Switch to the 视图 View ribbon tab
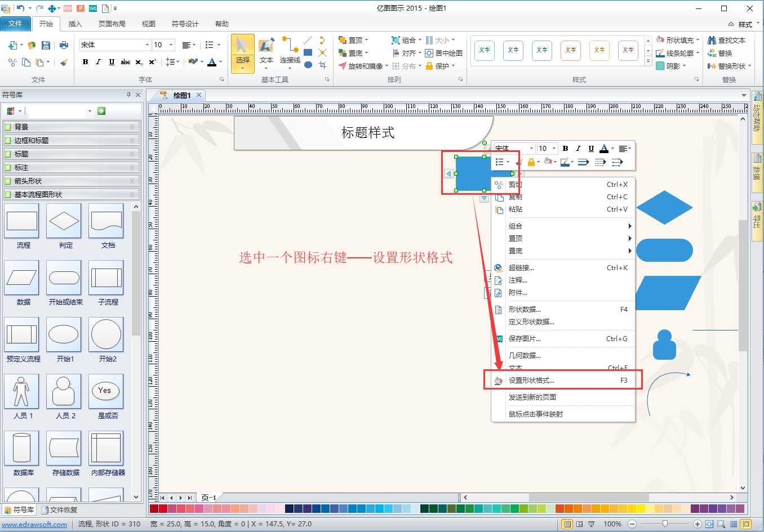The width and height of the screenshot is (764, 532). tap(149, 24)
